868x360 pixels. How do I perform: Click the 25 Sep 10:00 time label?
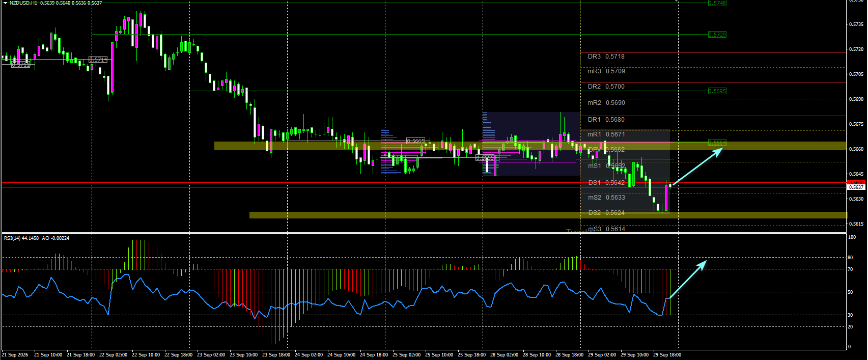coord(439,355)
